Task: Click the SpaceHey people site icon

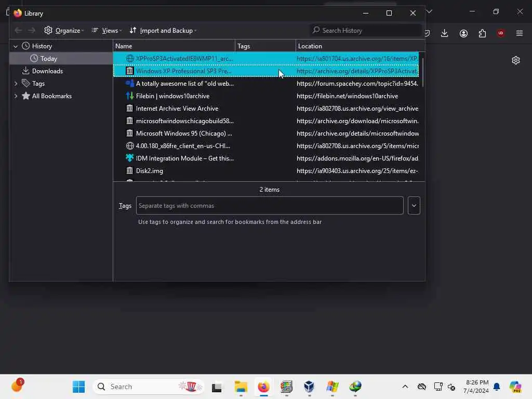Action: (x=129, y=84)
